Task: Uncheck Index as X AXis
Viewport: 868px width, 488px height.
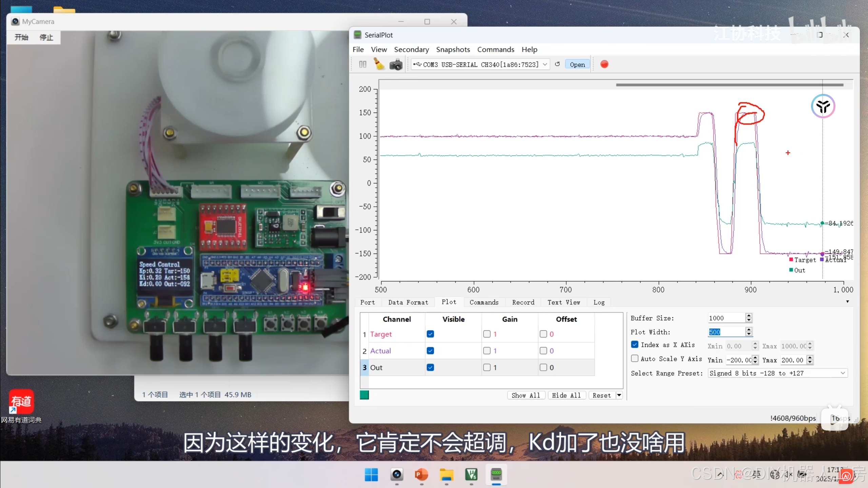Action: [635, 345]
